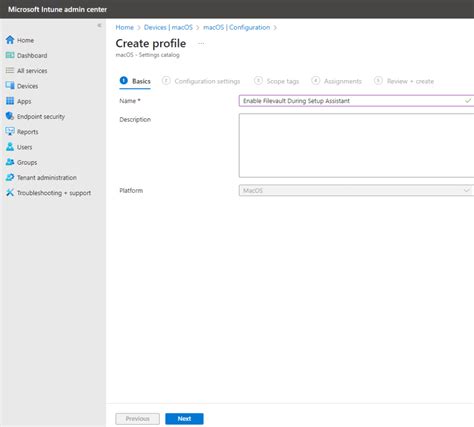
Task: Click the Name input field
Action: click(356, 101)
